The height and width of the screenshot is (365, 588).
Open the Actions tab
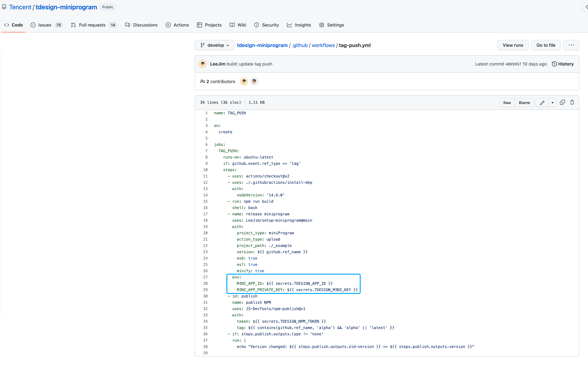tap(177, 25)
